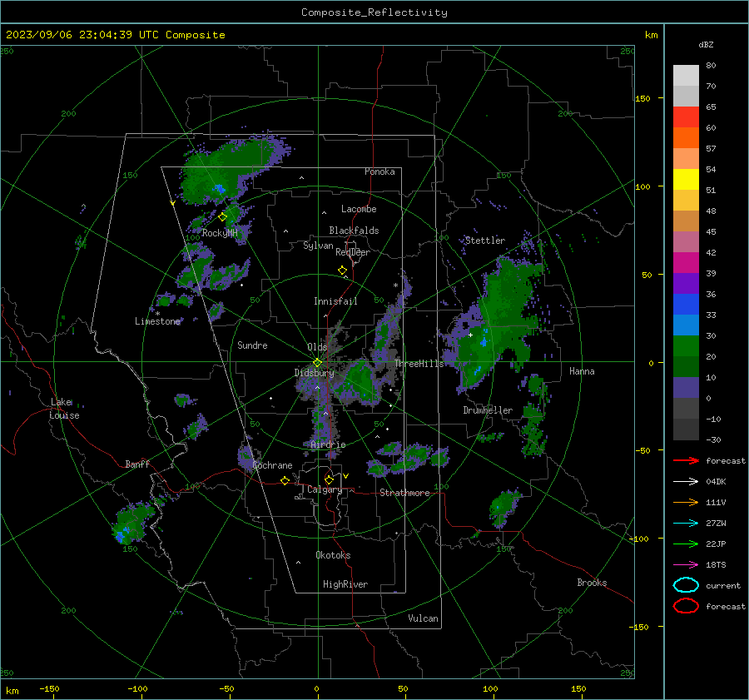Click the dBZ legend heading

tap(706, 45)
